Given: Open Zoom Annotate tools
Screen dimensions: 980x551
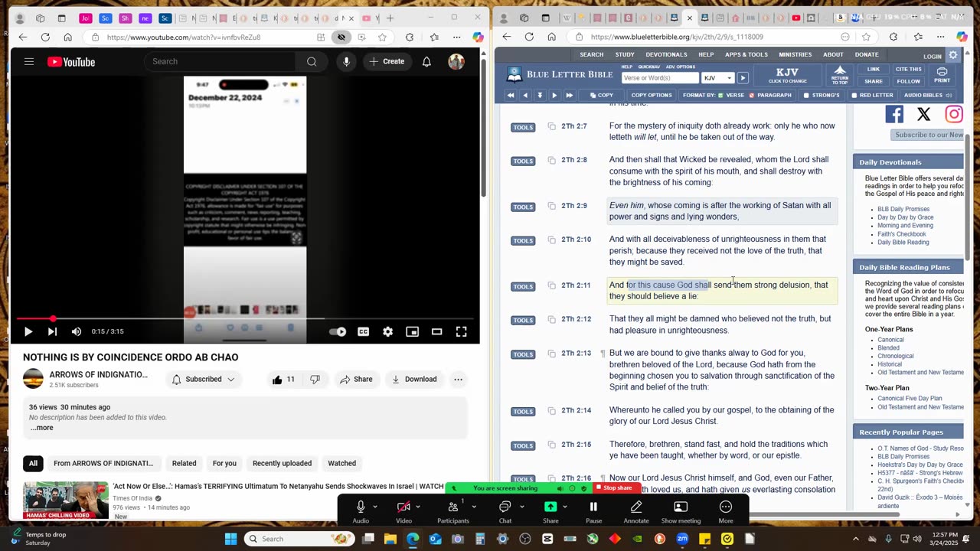Looking at the screenshot, I should 636,510.
